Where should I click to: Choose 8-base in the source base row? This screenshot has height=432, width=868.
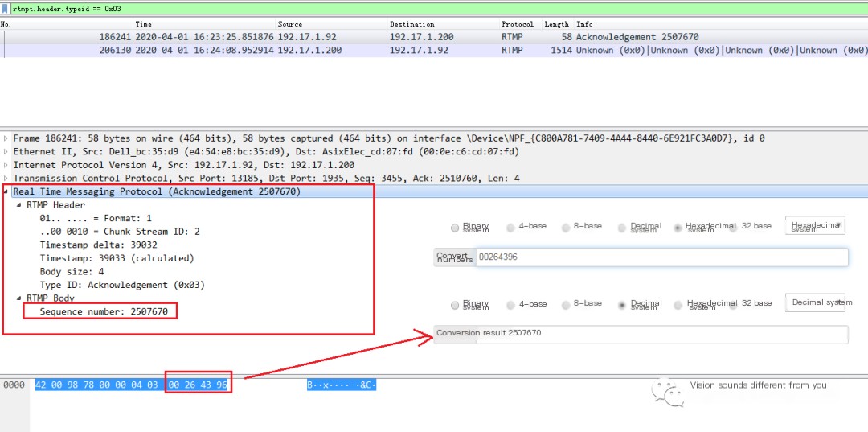point(565,228)
